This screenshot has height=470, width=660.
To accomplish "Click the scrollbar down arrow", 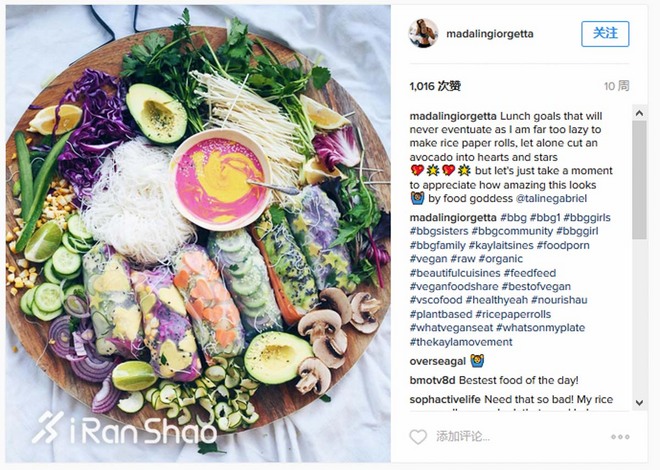I will tap(639, 403).
